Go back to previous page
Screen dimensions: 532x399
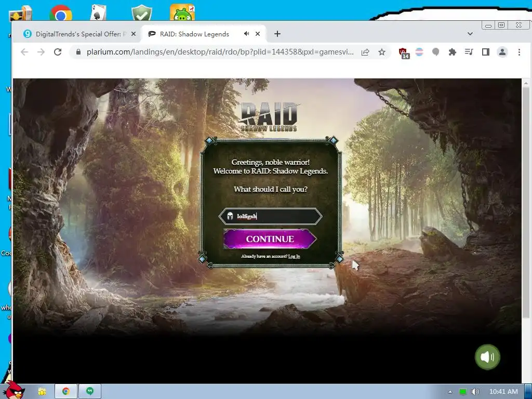pyautogui.click(x=24, y=52)
